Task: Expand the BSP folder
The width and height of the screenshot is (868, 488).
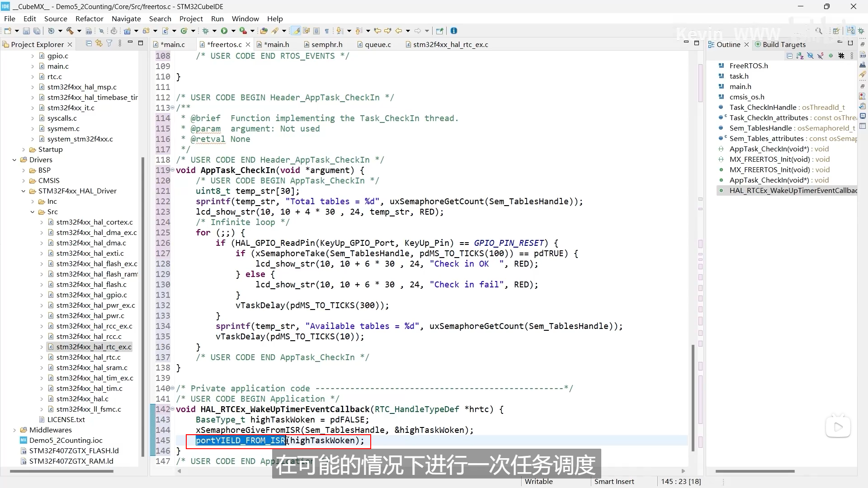Action: pyautogui.click(x=24, y=170)
